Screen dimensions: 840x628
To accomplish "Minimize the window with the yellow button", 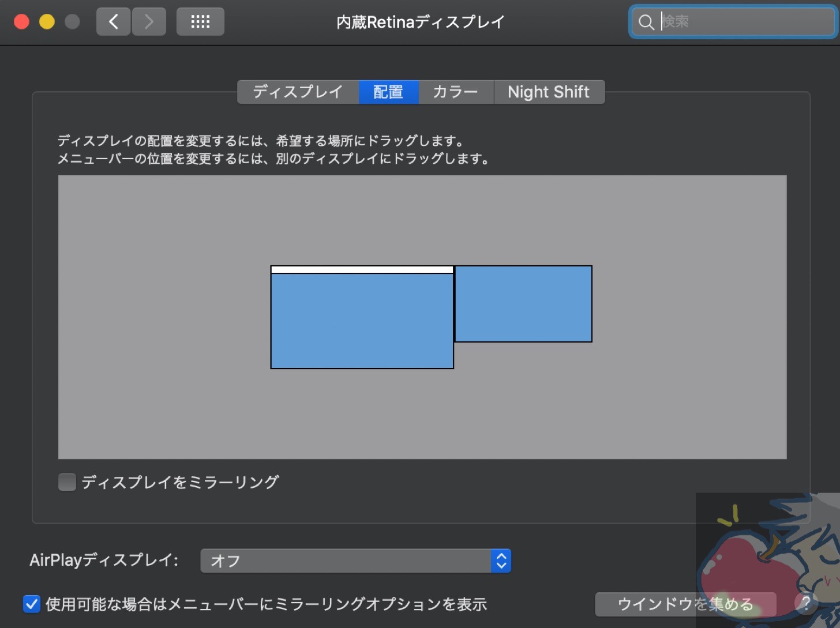I will point(47,22).
